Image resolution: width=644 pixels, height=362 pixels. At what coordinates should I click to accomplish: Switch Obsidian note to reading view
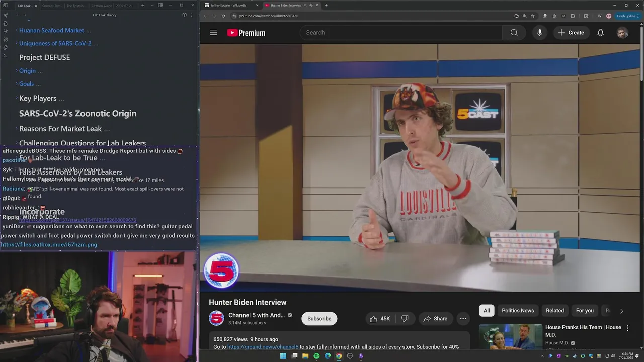click(184, 15)
